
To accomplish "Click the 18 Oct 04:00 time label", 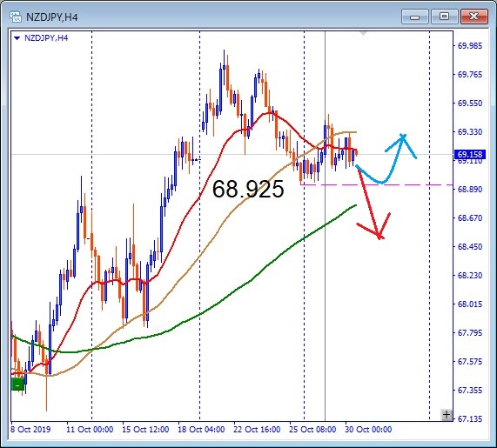I will click(x=201, y=430).
